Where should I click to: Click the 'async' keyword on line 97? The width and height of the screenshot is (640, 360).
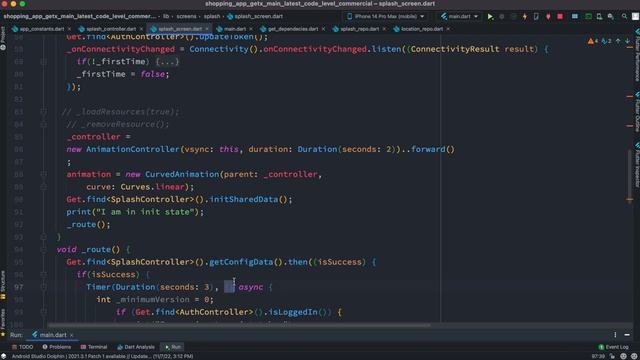(x=251, y=287)
